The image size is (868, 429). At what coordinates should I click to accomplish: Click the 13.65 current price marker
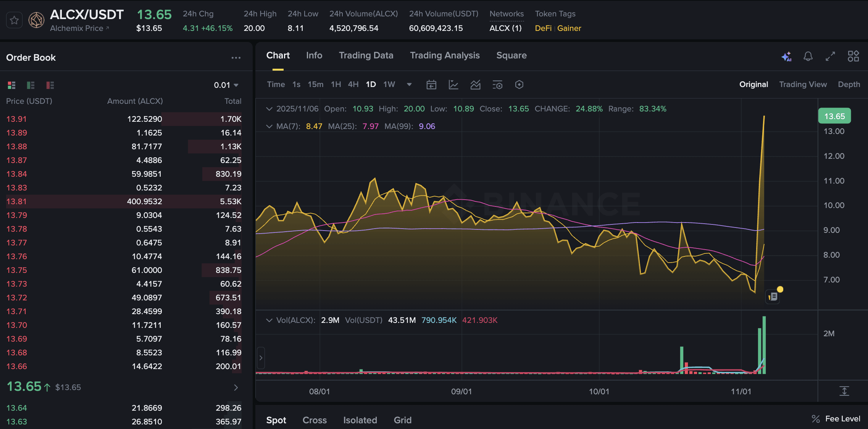click(834, 116)
